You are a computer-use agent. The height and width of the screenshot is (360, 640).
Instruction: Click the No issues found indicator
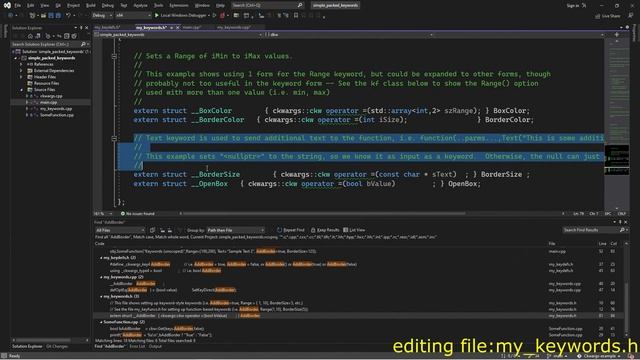coord(138,213)
